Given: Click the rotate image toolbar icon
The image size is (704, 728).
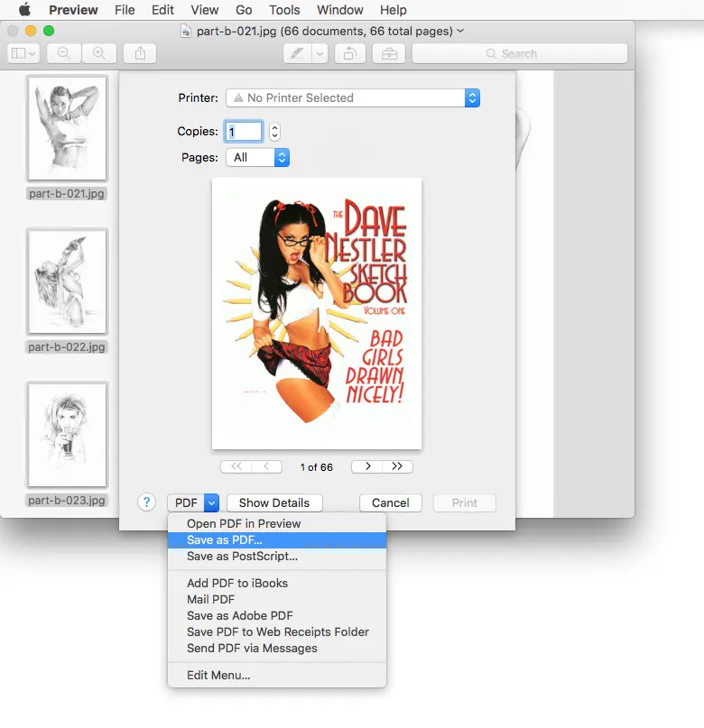Looking at the screenshot, I should [x=349, y=53].
